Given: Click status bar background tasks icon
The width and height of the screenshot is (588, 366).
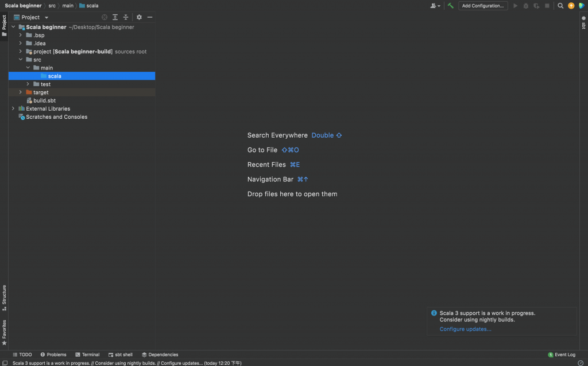Looking at the screenshot, I should (x=581, y=363).
